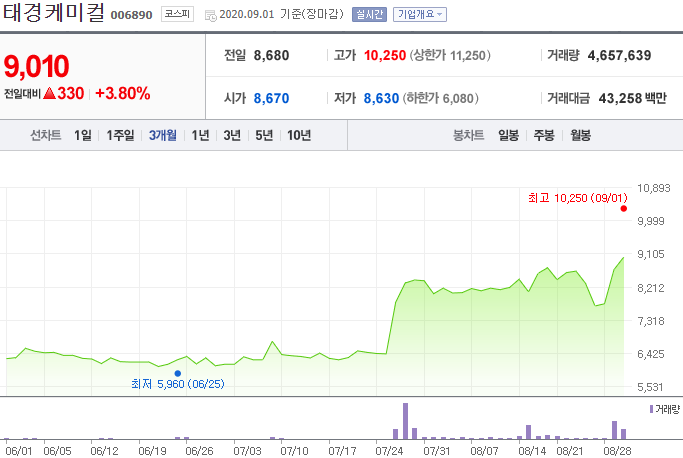Click the 07/03 date label

point(247,451)
